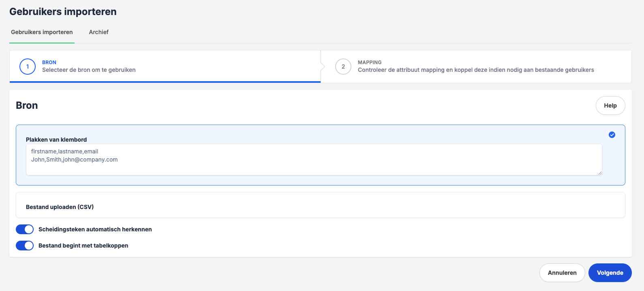Screen dimensions: 644x291
Task: Click the 'Controleer de attribuut mapping' description
Action: point(475,70)
